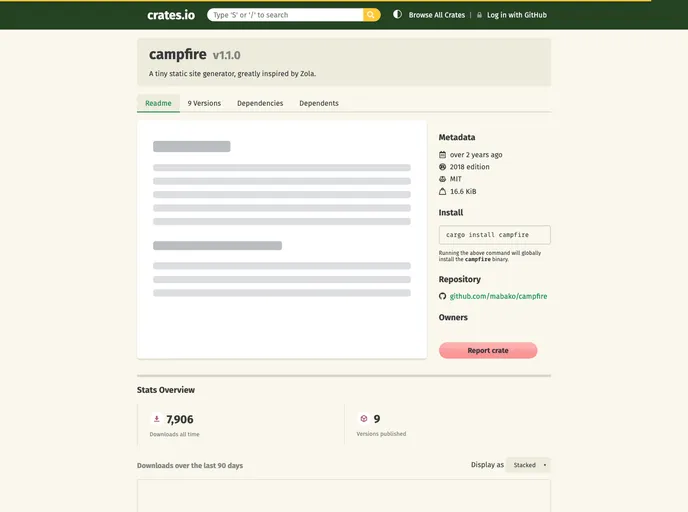Click the over 2 years ago text
Viewport: 688px width, 512px height.
click(x=476, y=155)
